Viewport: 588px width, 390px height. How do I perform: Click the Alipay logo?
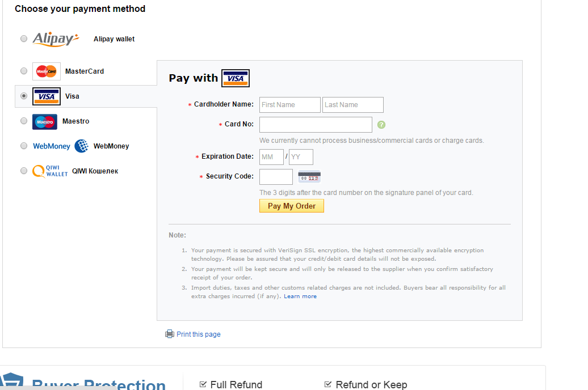click(56, 39)
